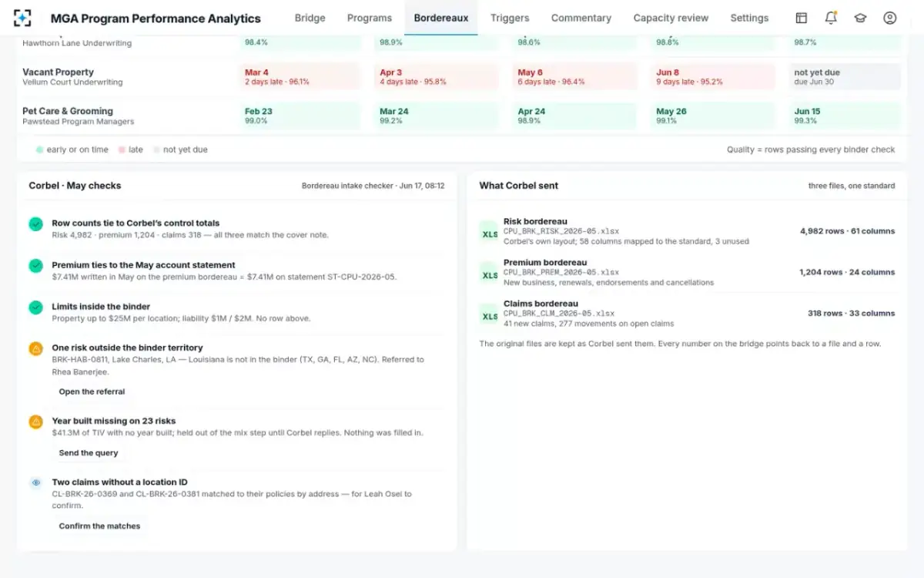This screenshot has height=578, width=924.
Task: Click 'Limits inside the binder' heading
Action: click(x=101, y=307)
